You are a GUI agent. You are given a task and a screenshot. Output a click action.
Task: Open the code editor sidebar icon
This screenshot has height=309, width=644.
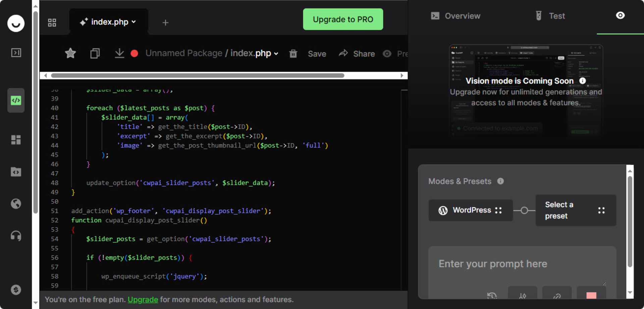click(x=16, y=100)
